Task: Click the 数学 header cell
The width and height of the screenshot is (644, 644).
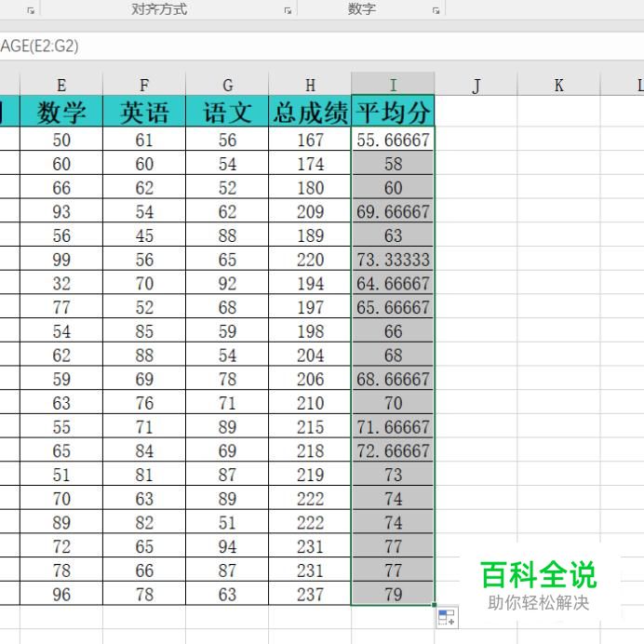Action: (x=61, y=112)
